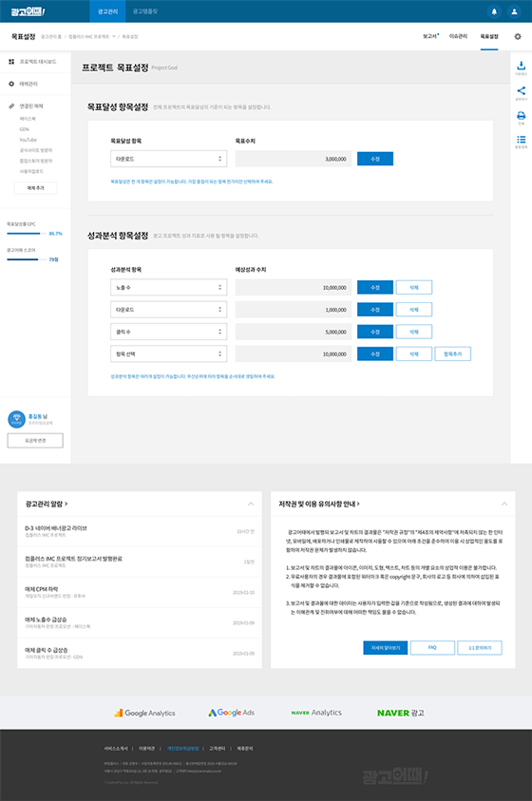The image size is (532, 801).
Task: Open the 항목 선택 dropdown
Action: (x=168, y=354)
